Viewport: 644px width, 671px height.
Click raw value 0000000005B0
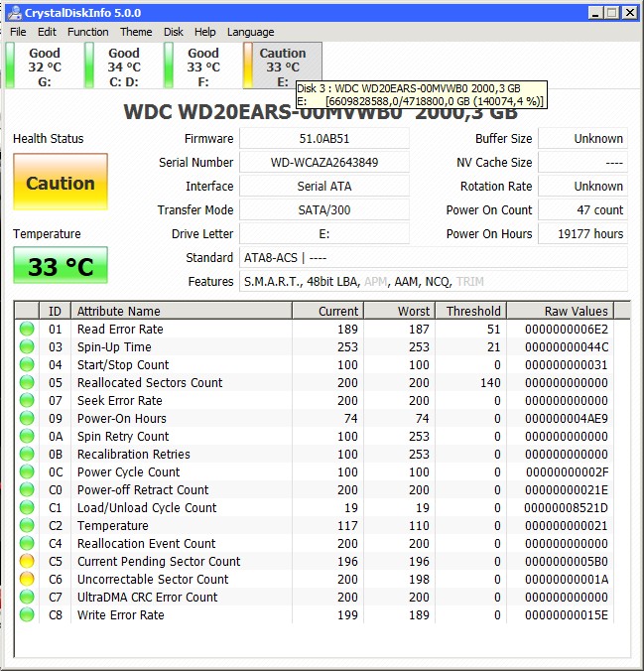(x=567, y=561)
